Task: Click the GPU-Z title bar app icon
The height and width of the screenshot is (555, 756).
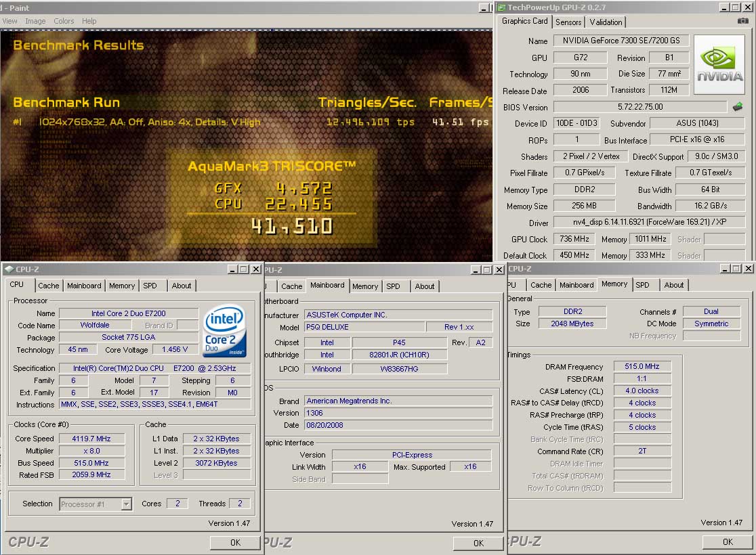Action: 501,7
